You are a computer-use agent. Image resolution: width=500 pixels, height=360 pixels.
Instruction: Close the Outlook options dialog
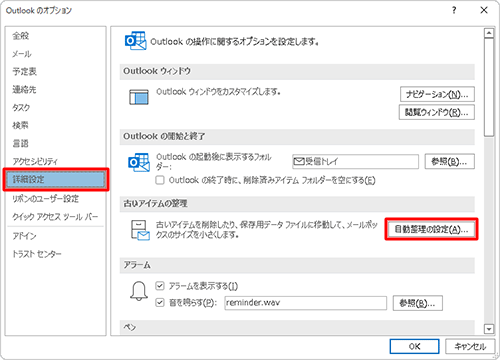coord(484,10)
